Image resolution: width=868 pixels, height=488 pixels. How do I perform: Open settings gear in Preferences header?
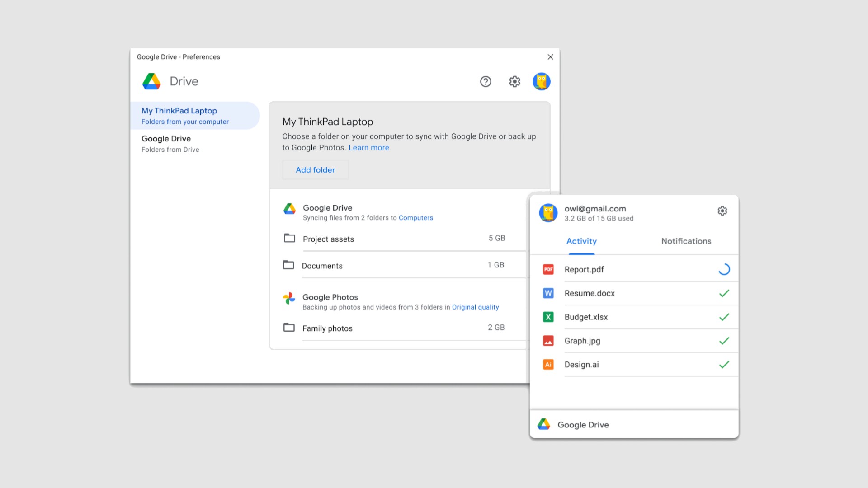[514, 81]
